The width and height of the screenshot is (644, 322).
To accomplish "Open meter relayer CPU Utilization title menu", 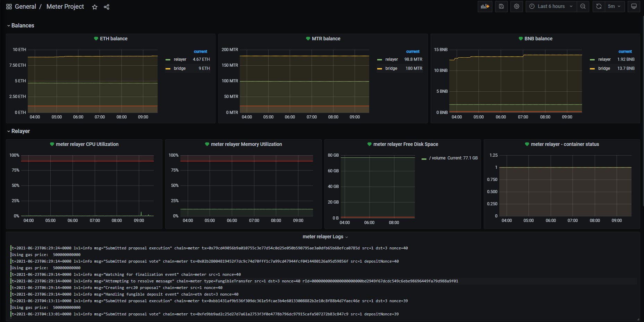I will pos(87,144).
